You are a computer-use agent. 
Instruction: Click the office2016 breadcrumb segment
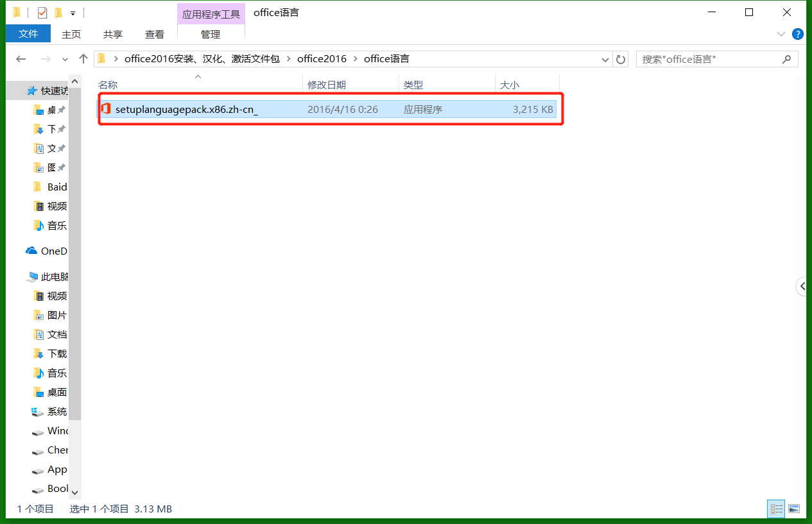point(322,59)
